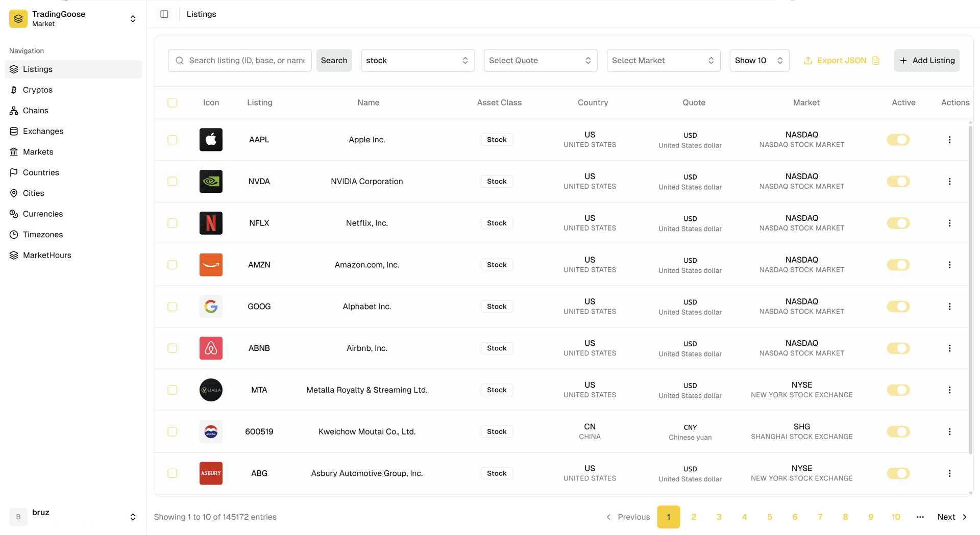Open the actions menu for NVDA
The width and height of the screenshot is (980, 535).
949,182
